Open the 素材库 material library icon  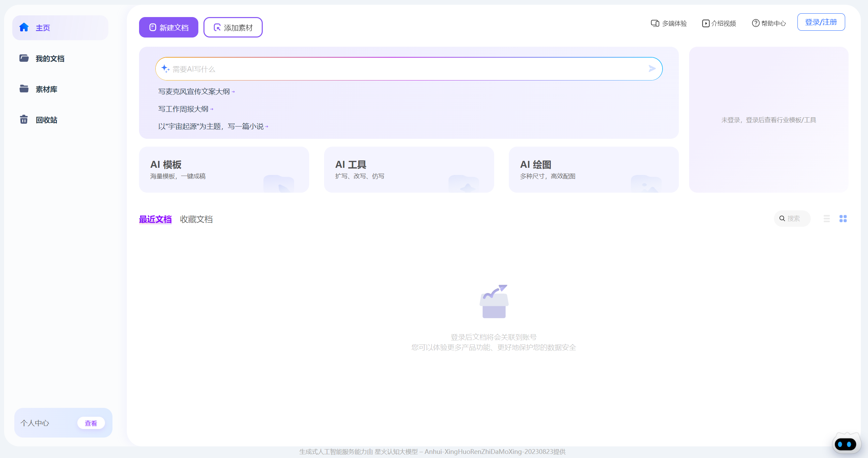[24, 89]
